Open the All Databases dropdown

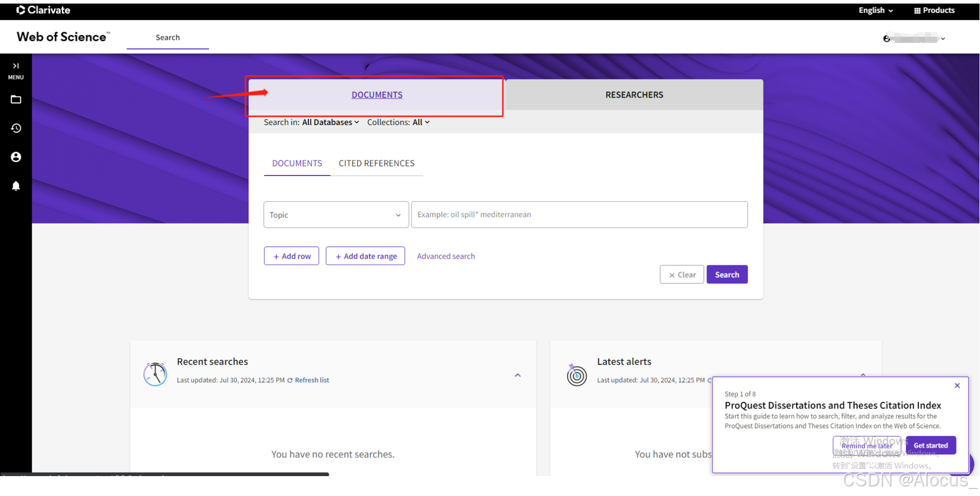pyautogui.click(x=331, y=122)
